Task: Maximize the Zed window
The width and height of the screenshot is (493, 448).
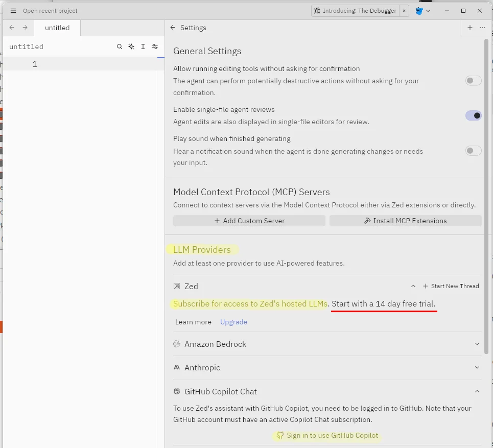Action: [x=463, y=11]
